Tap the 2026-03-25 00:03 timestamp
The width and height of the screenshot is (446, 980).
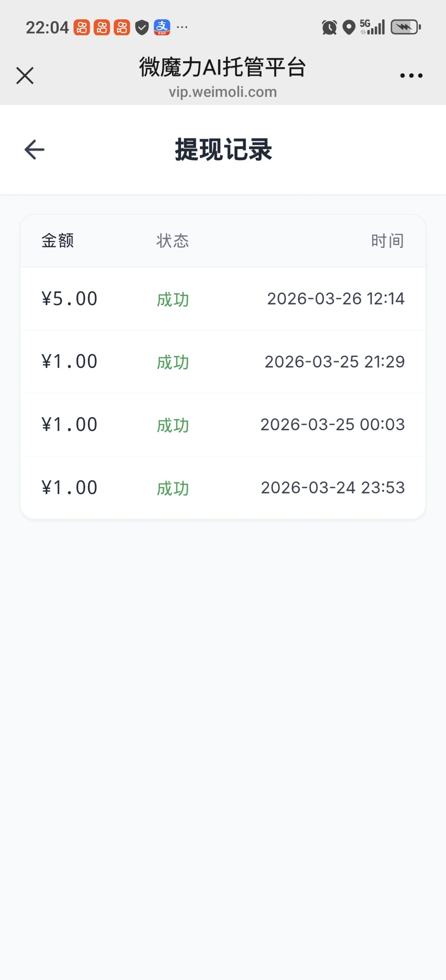(333, 425)
